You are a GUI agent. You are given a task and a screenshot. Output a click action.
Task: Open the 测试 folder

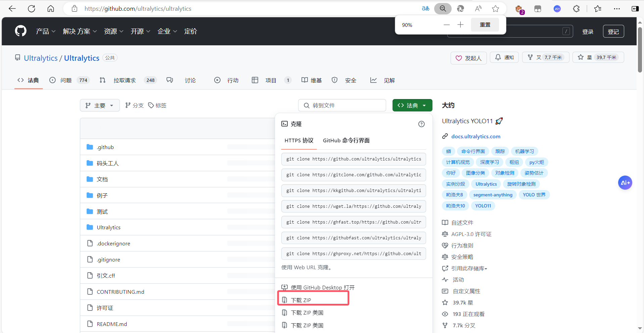tap(102, 211)
